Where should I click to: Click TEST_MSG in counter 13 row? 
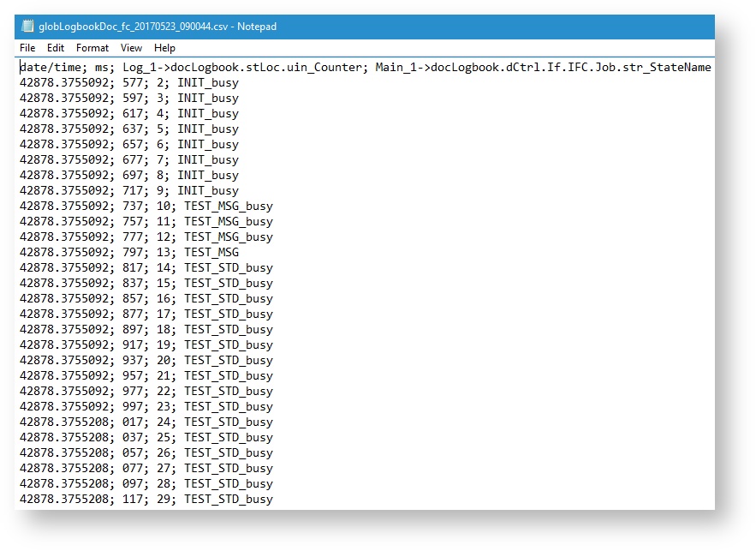coord(211,252)
